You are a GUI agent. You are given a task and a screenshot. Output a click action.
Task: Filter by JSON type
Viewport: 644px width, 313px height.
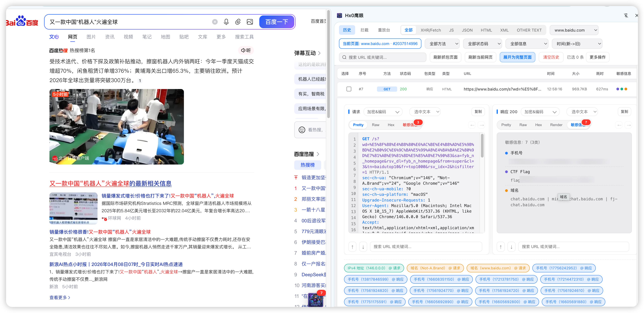pyautogui.click(x=467, y=30)
